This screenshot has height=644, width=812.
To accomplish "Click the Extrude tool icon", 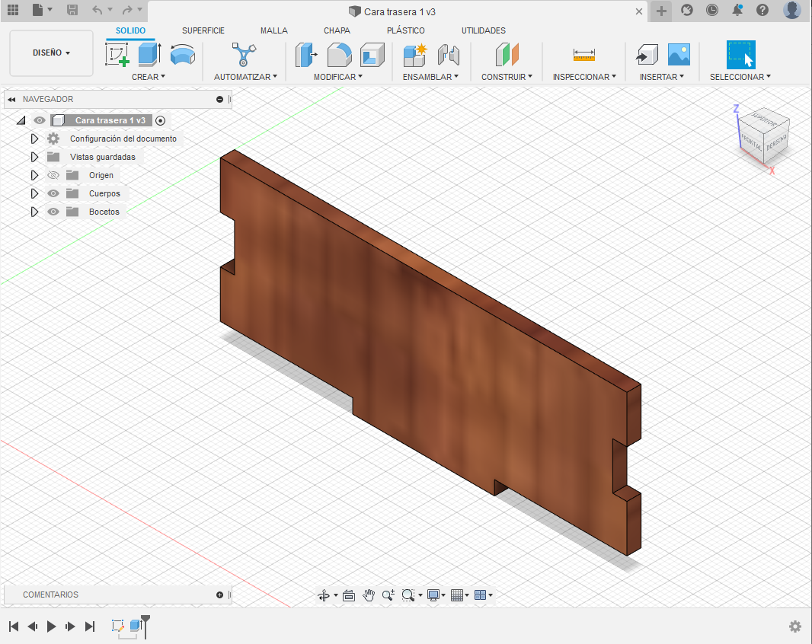I will coord(149,55).
